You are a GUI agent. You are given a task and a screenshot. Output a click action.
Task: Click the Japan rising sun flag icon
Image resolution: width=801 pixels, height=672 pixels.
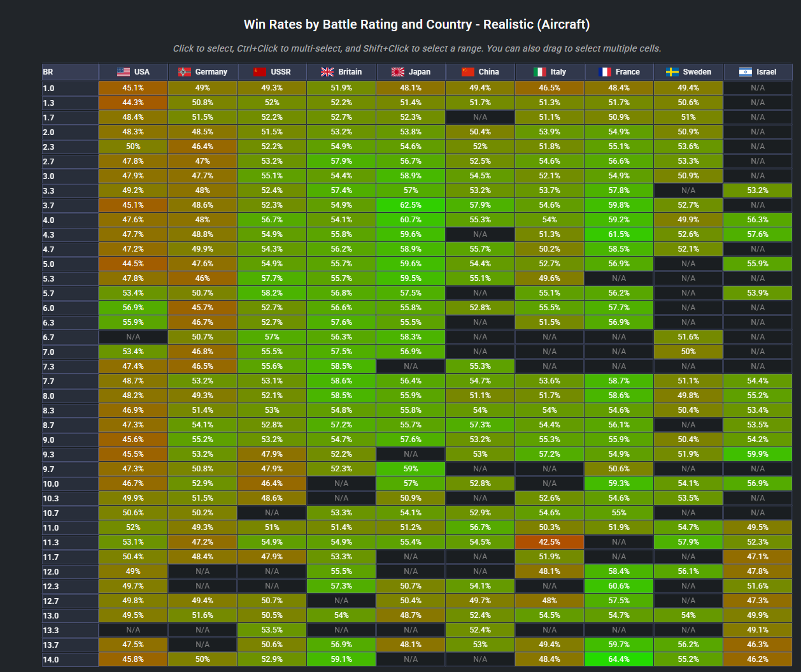point(398,72)
